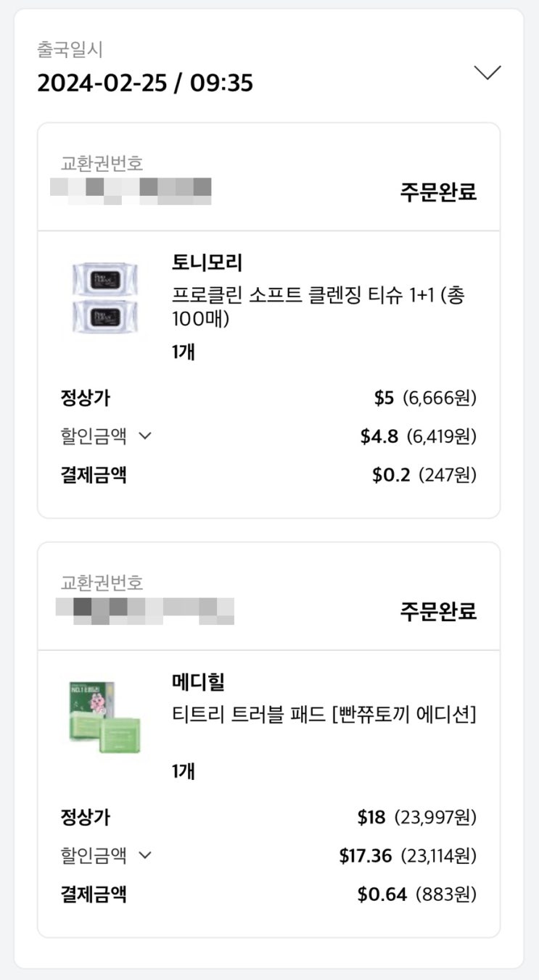Tap second order's 주문완료 status
Image resolution: width=539 pixels, height=980 pixels.
pyautogui.click(x=438, y=611)
